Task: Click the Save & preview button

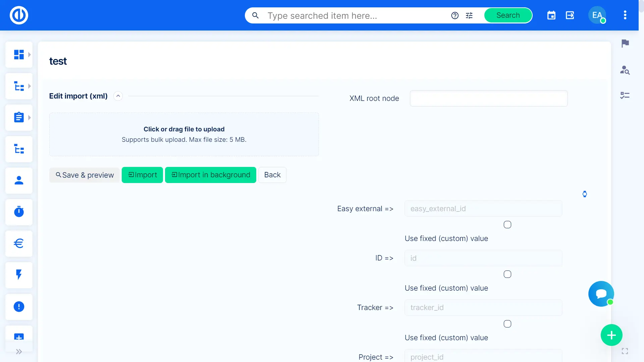Action: (85, 175)
